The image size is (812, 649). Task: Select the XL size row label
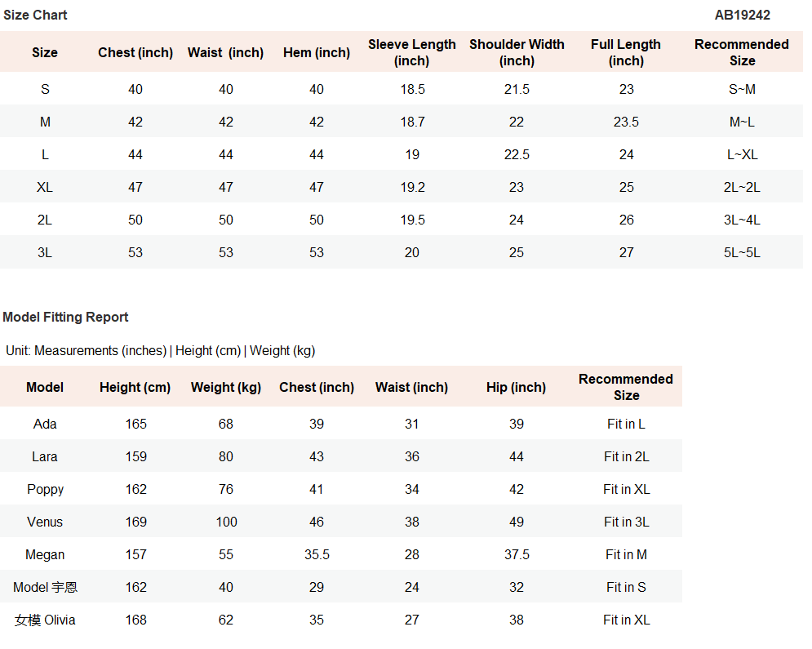coord(45,187)
